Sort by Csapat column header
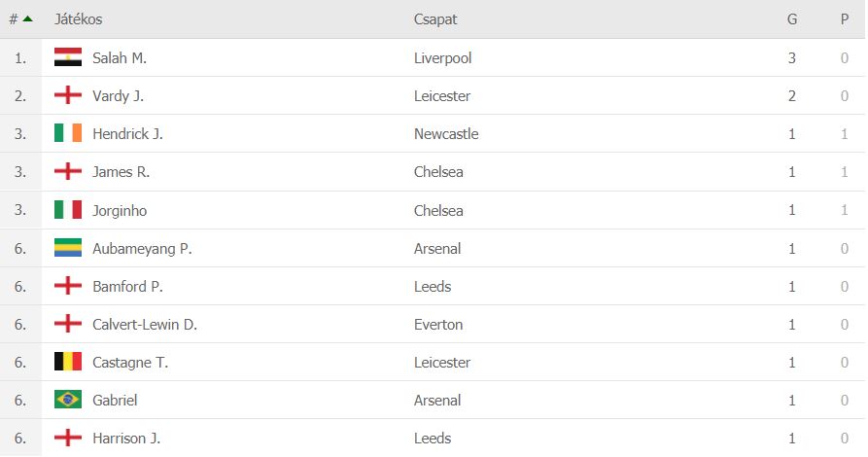This screenshot has width=868, height=457. pos(435,19)
